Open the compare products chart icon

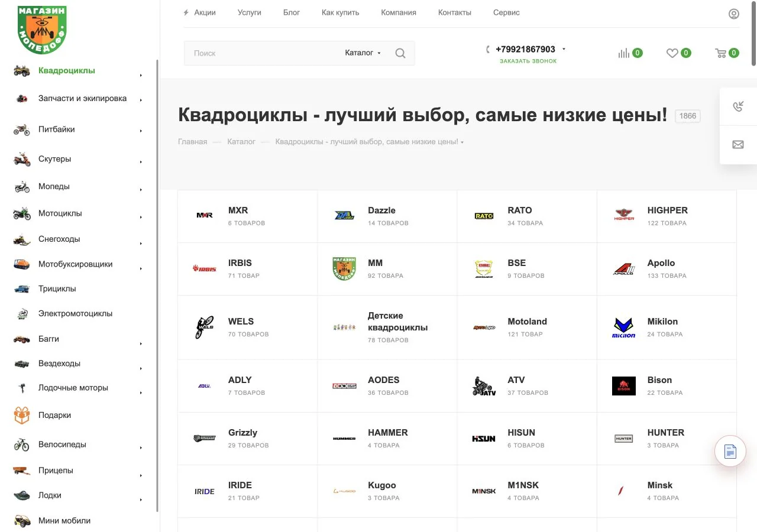click(x=624, y=53)
